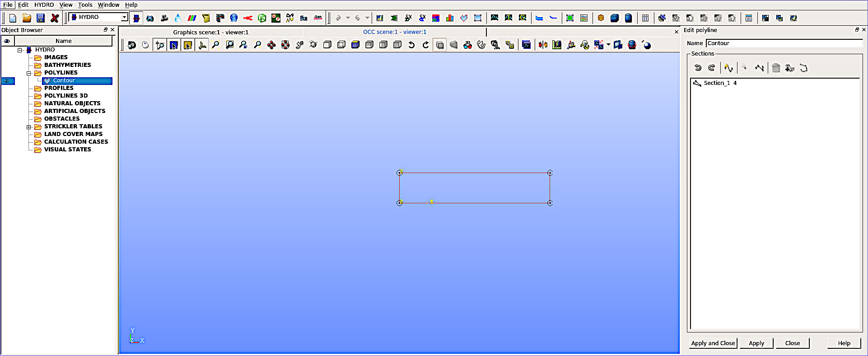The height and width of the screenshot is (356, 868).
Task: Click the panning four-arrows viewer icon
Action: (x=271, y=45)
